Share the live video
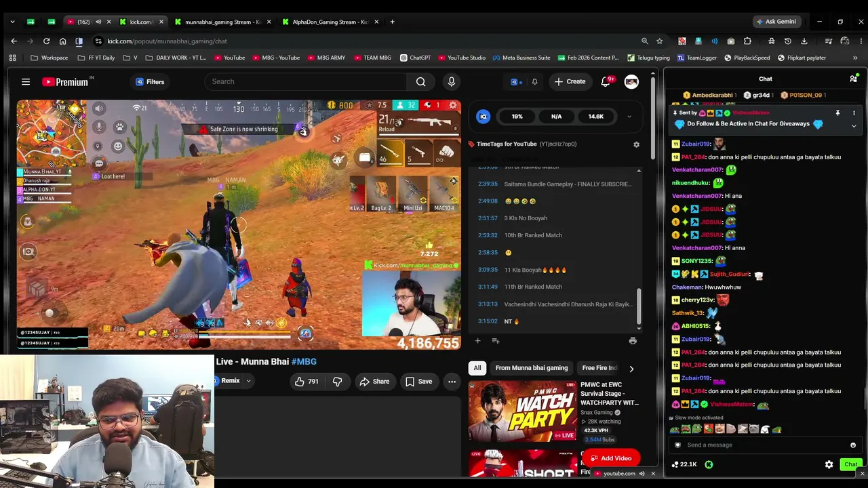 click(x=374, y=382)
